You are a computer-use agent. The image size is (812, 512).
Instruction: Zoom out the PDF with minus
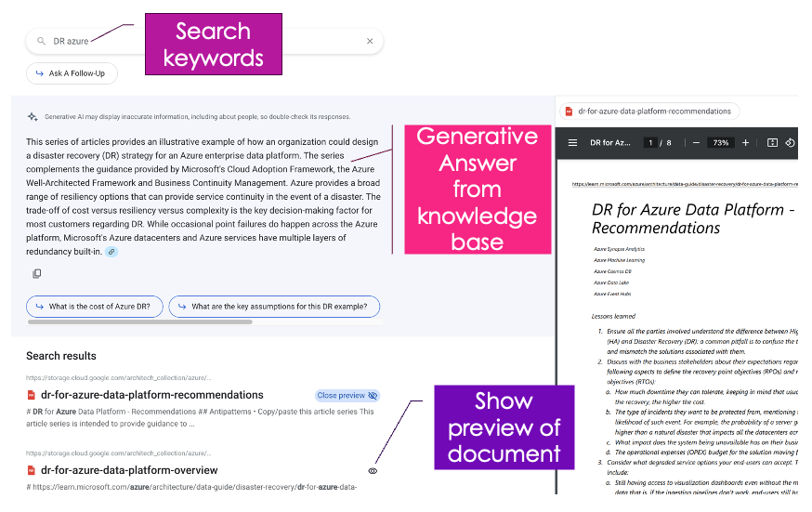[696, 143]
